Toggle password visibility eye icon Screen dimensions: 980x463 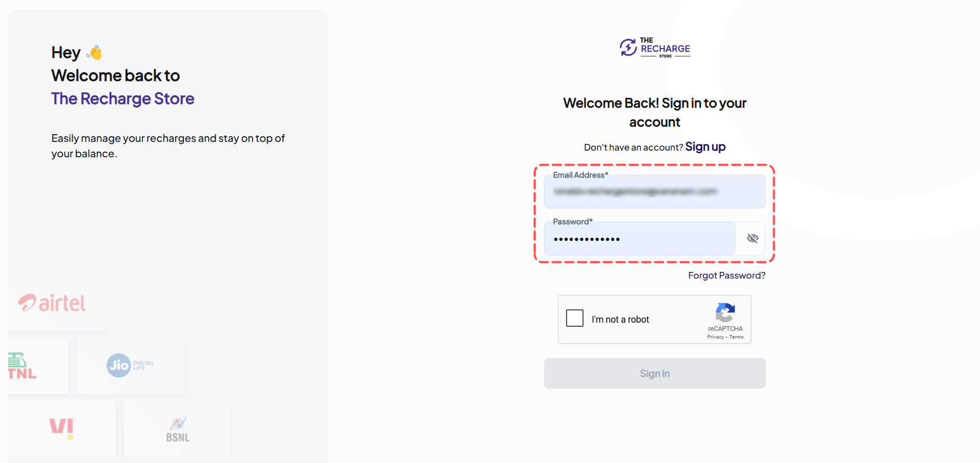[x=752, y=238]
